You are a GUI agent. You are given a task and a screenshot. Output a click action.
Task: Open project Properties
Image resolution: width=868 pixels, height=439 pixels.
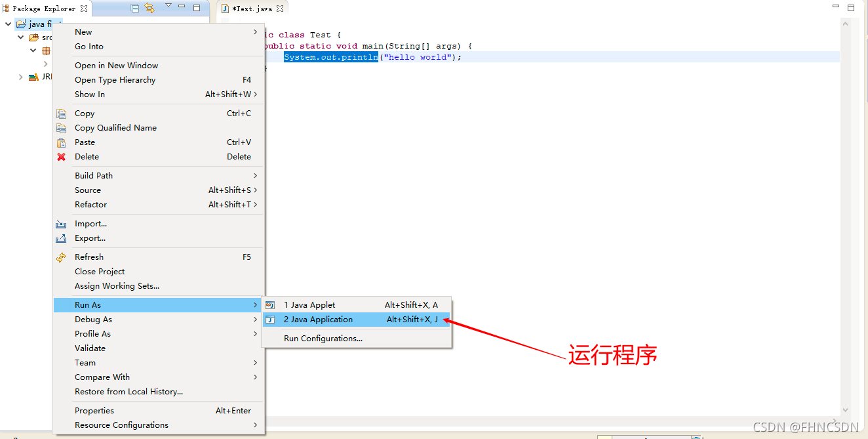(x=159, y=410)
